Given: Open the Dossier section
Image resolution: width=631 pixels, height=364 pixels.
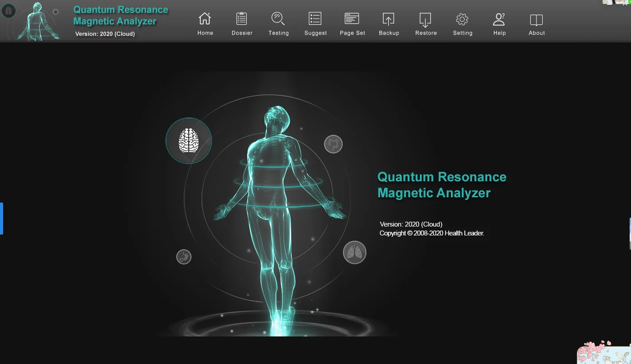Looking at the screenshot, I should tap(242, 24).
